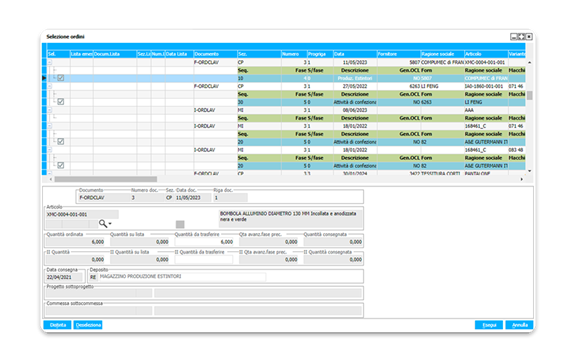The height and width of the screenshot is (362, 576).
Task: Click the grid vertical scrollbar down arrow
Action: (x=529, y=171)
